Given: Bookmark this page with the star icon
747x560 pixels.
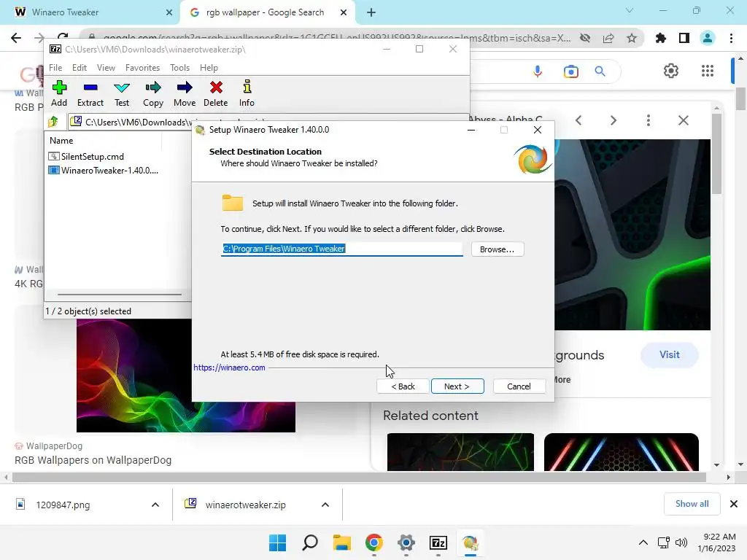Looking at the screenshot, I should coord(632,38).
